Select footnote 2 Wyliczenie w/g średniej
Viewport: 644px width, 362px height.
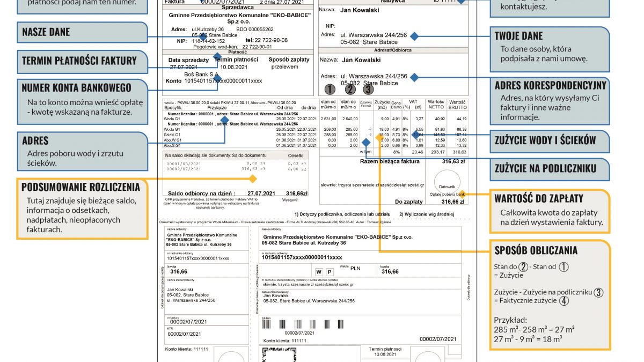[427, 213]
